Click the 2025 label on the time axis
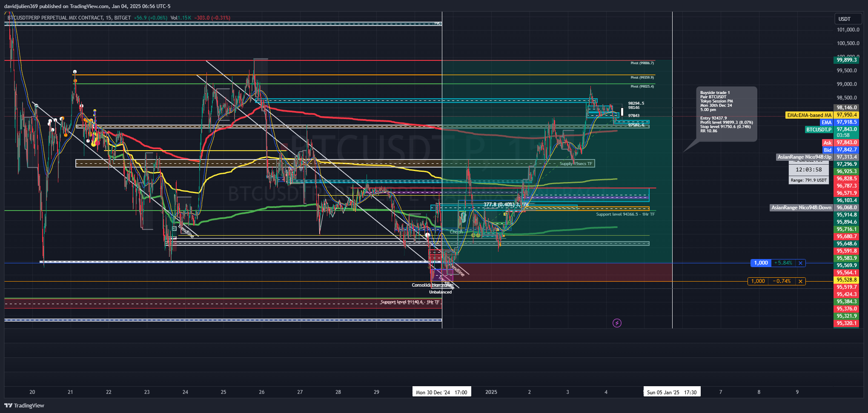This screenshot has width=868, height=413. tap(491, 392)
